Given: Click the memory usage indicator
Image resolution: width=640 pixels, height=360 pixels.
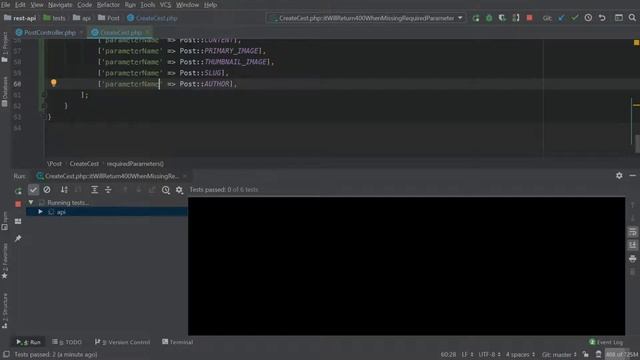Looking at the screenshot, I should [622, 354].
